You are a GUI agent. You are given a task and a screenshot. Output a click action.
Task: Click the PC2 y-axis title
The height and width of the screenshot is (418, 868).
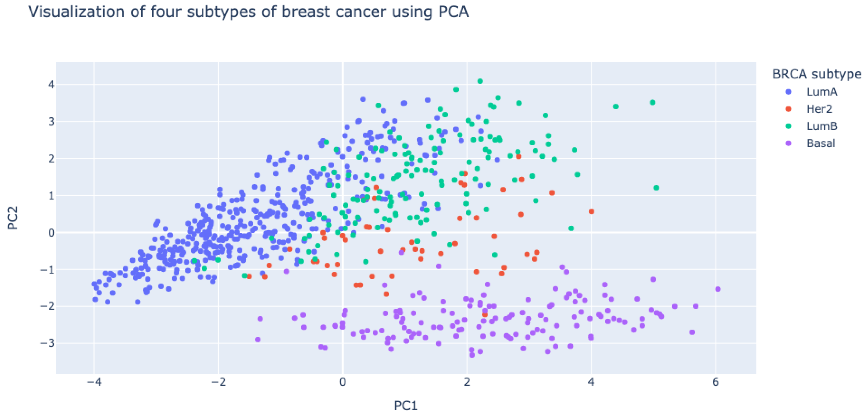(13, 218)
